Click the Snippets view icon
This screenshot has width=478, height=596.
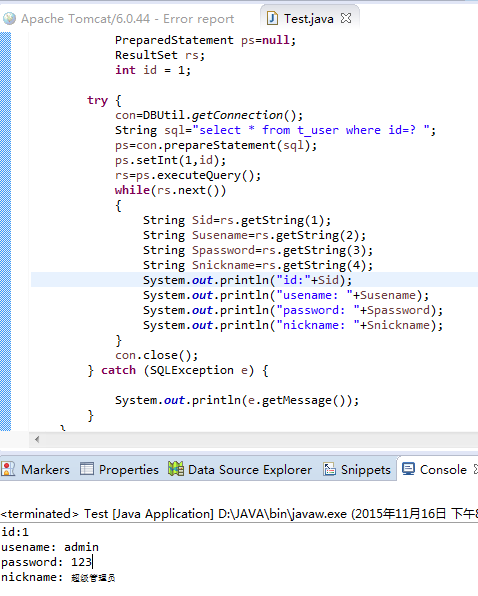329,469
